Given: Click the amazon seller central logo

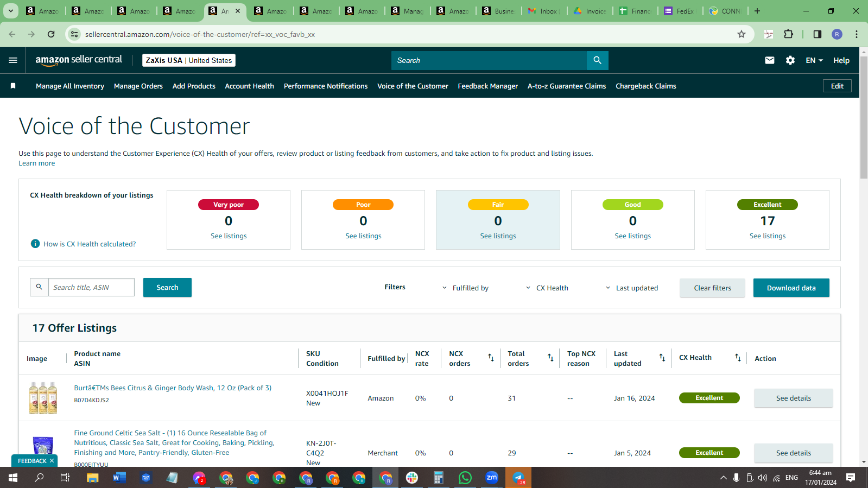Looking at the screenshot, I should click(79, 60).
